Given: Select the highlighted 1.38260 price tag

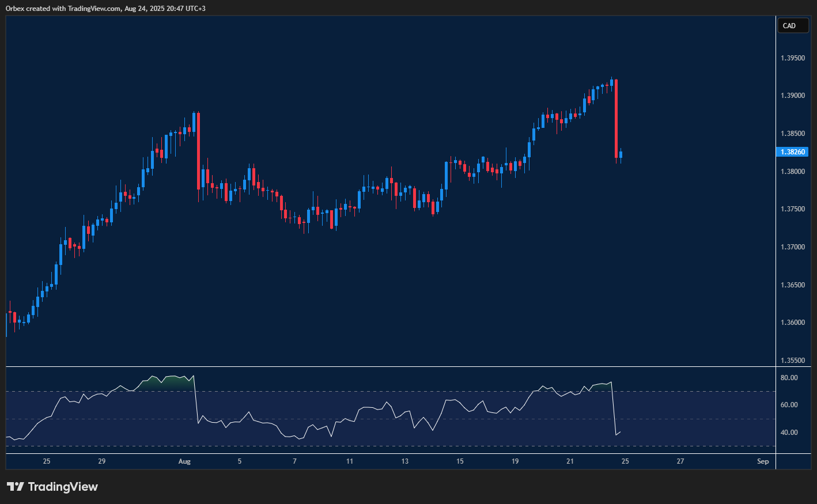Looking at the screenshot, I should [792, 151].
